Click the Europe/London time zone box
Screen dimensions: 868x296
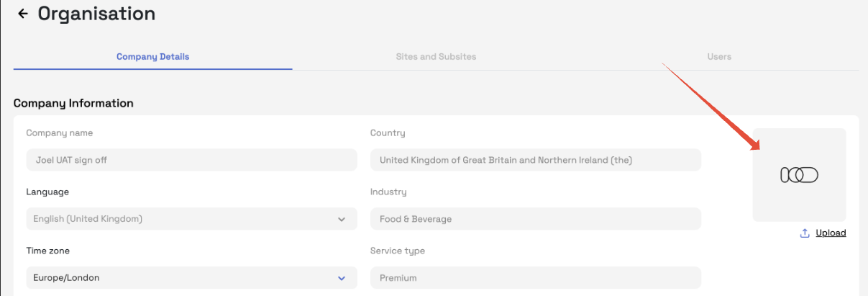click(180, 278)
